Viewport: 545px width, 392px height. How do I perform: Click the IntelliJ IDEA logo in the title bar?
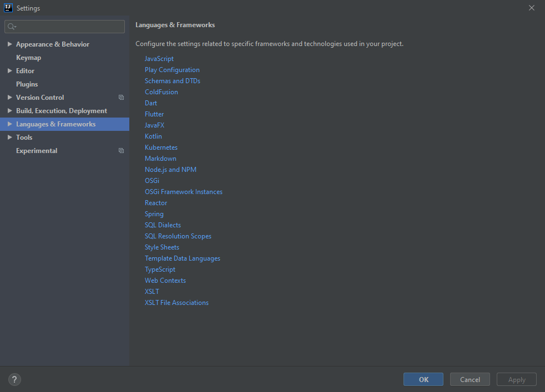[8, 8]
